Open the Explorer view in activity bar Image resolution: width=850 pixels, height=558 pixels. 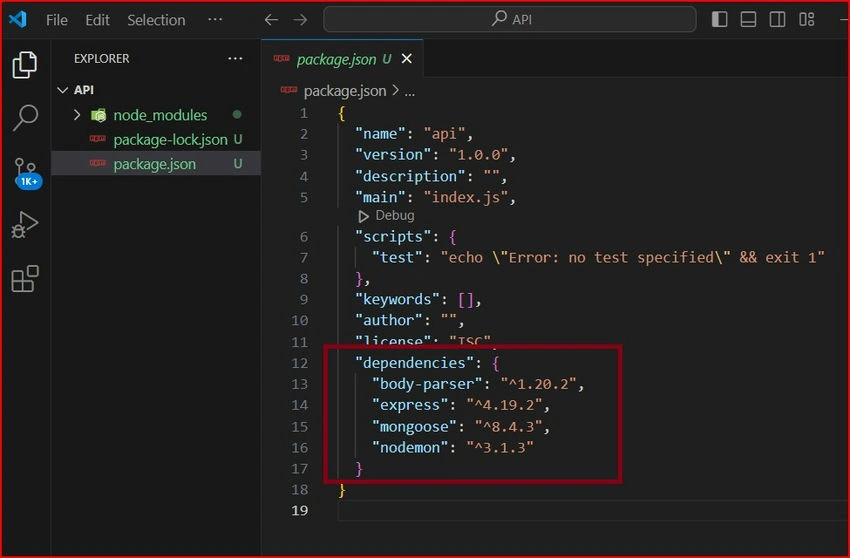point(24,65)
